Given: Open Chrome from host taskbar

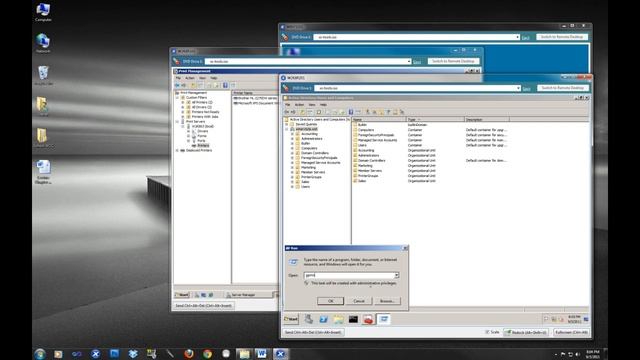Looking at the screenshot, I should click(x=207, y=354).
